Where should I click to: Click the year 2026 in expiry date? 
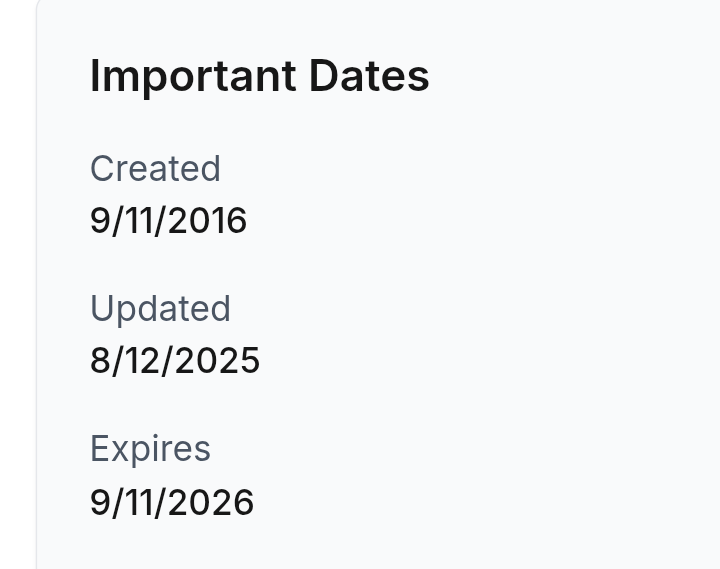pyautogui.click(x=214, y=503)
